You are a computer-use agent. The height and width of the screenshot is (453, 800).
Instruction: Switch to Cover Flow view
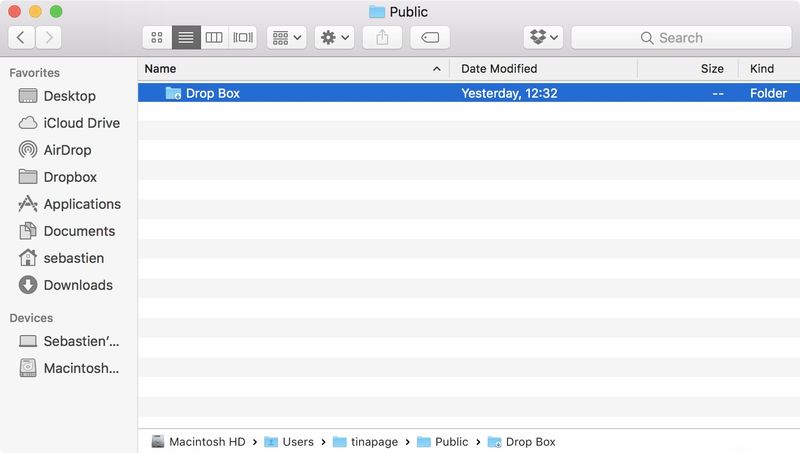point(243,38)
